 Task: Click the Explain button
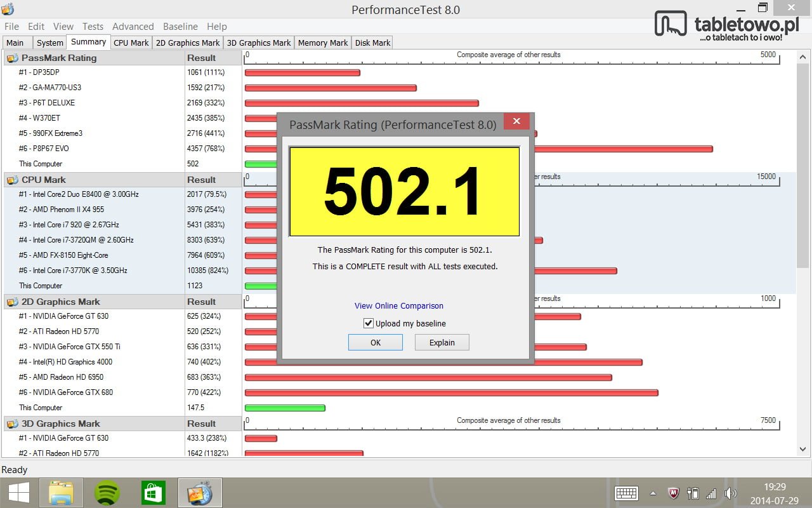click(x=442, y=342)
